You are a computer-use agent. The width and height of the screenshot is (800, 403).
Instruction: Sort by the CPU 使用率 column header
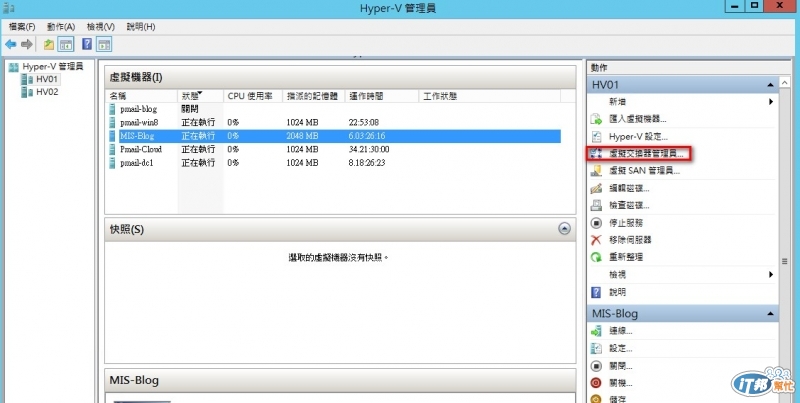[x=253, y=96]
